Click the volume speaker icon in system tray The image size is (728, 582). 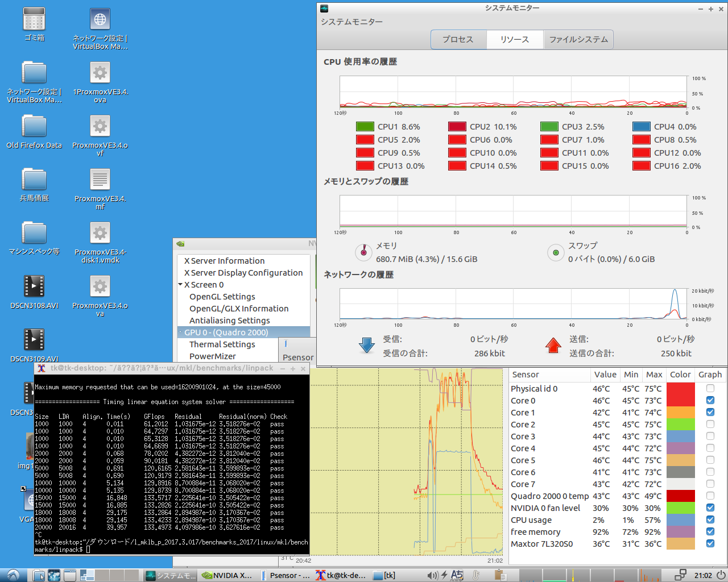click(432, 575)
